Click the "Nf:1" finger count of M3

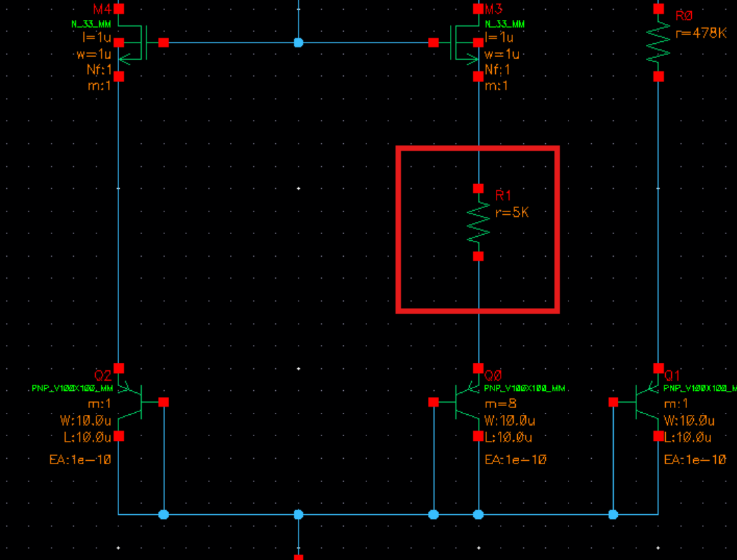[497, 70]
